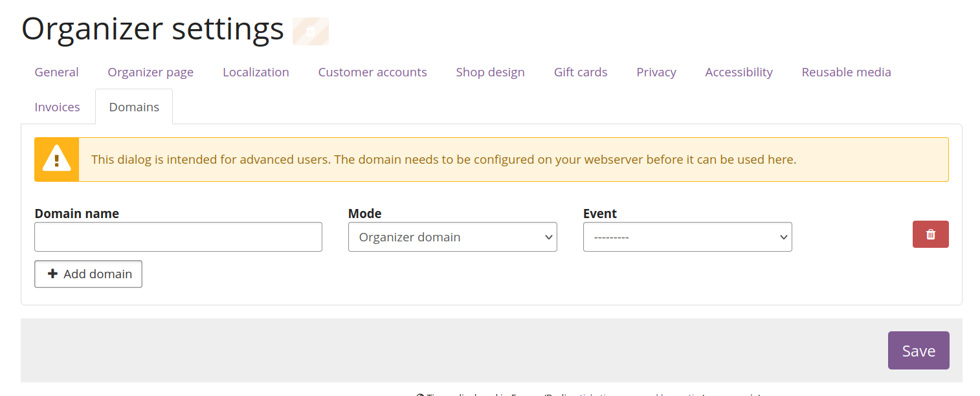Screen dimensions: 980x396
Task: Open the Invoices tab
Action: coord(57,107)
